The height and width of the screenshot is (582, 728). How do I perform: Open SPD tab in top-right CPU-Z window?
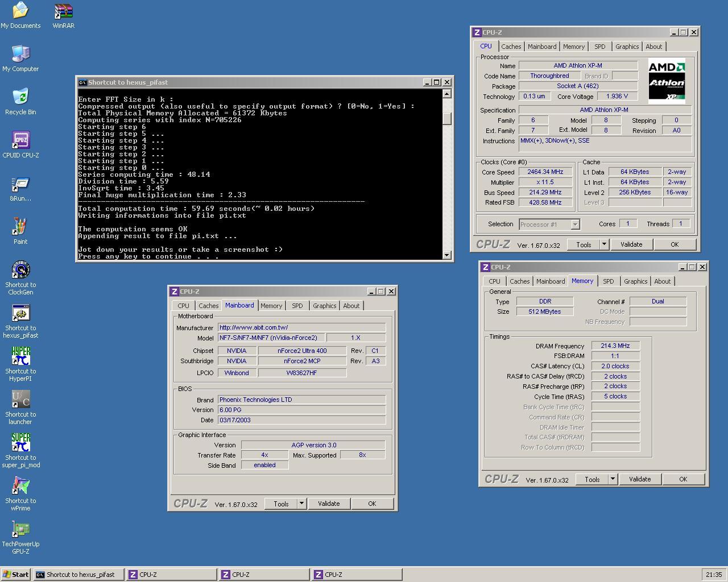(x=600, y=47)
